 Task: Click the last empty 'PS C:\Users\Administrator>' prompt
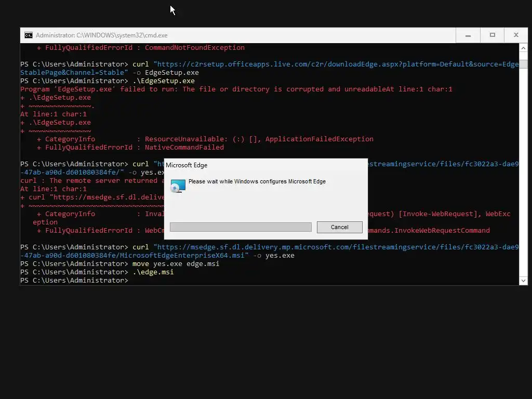click(74, 281)
